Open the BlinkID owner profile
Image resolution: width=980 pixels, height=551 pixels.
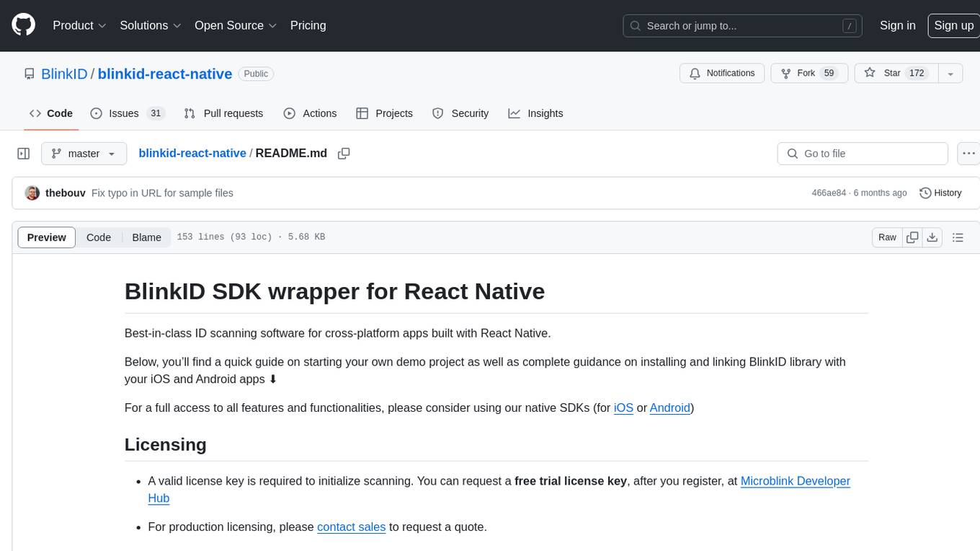[x=64, y=74]
